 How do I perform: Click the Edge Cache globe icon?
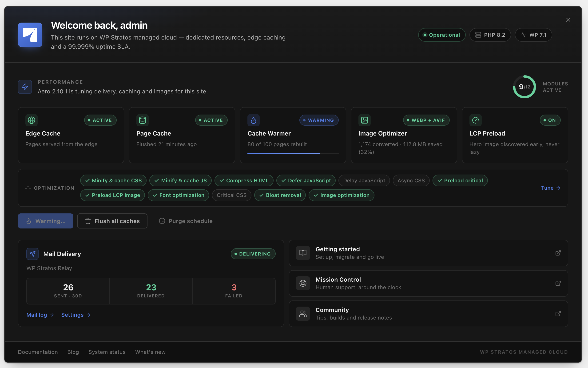(32, 120)
